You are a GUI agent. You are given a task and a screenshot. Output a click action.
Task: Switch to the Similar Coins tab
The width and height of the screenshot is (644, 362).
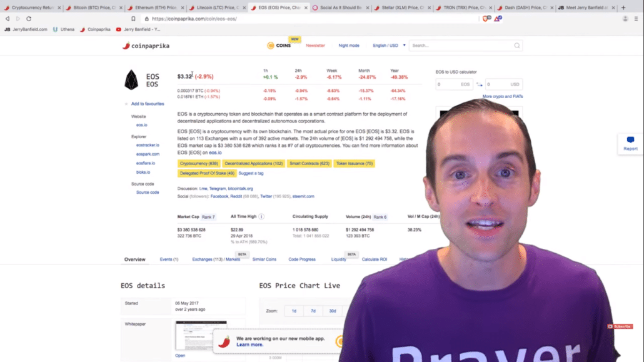[264, 259]
